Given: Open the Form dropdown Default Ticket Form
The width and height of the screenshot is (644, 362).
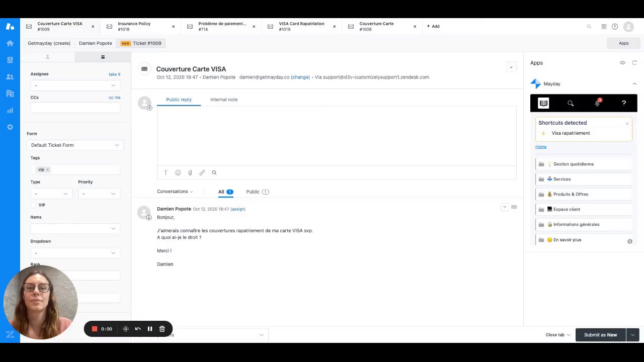Looking at the screenshot, I should [75, 145].
